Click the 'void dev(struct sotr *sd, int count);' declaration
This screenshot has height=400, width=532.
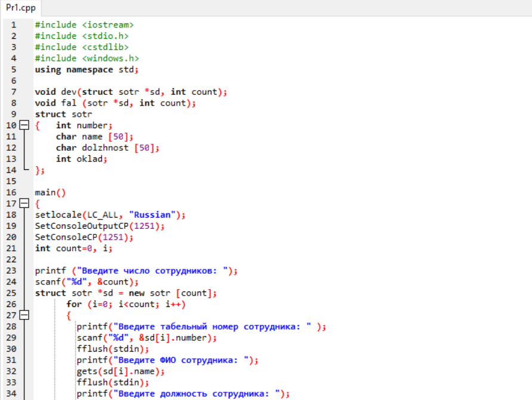click(131, 92)
